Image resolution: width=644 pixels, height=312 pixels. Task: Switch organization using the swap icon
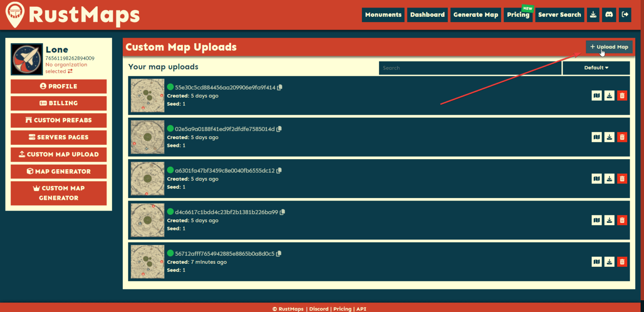tap(70, 72)
